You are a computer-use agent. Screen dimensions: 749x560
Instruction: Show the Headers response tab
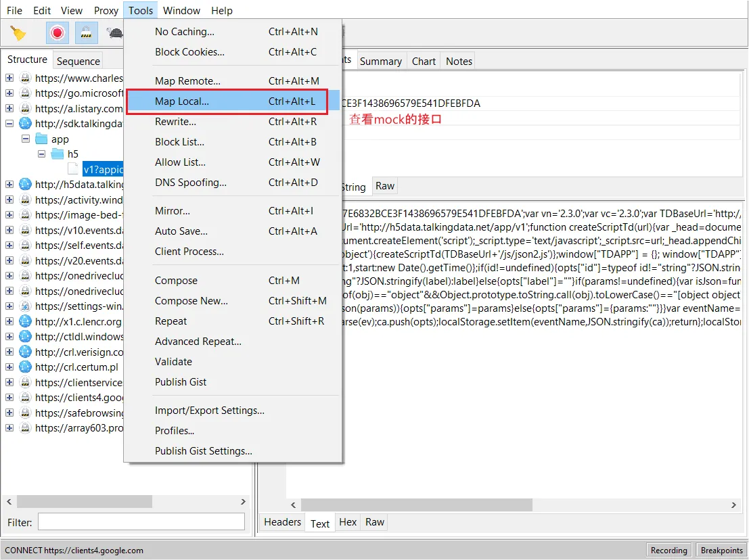click(283, 522)
